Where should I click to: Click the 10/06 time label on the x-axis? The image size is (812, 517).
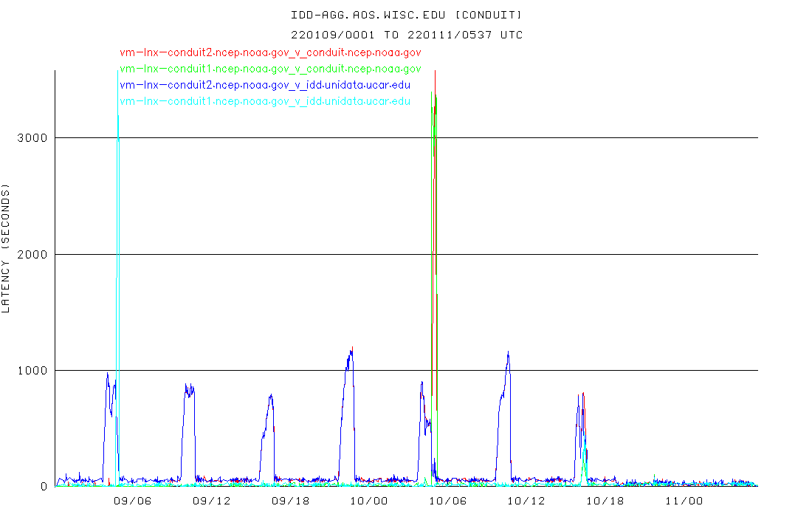pyautogui.click(x=447, y=501)
